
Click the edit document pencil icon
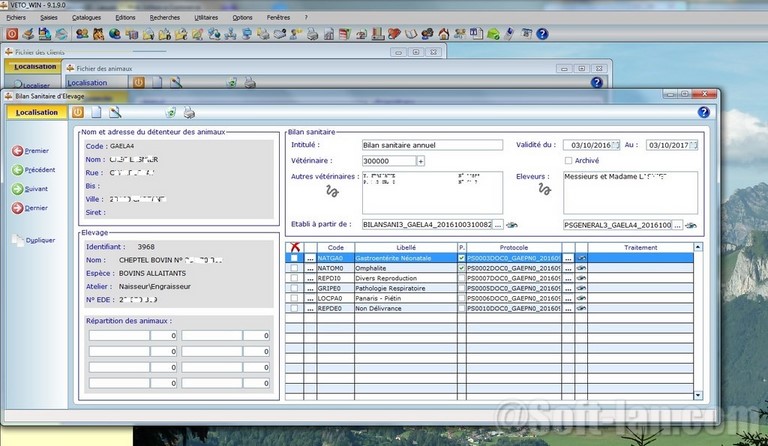[x=115, y=112]
